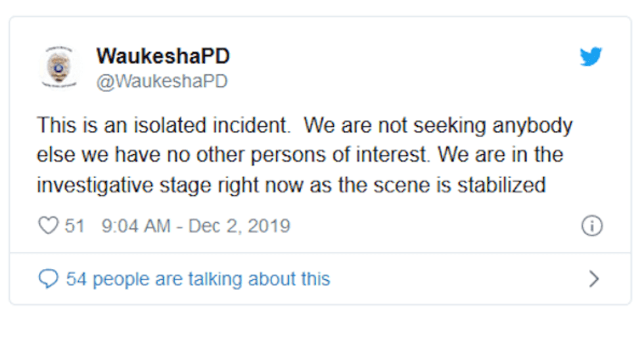Click the phrase 'We are not seeking anybody'
Screen dimensions: 644x363
[x=438, y=125]
